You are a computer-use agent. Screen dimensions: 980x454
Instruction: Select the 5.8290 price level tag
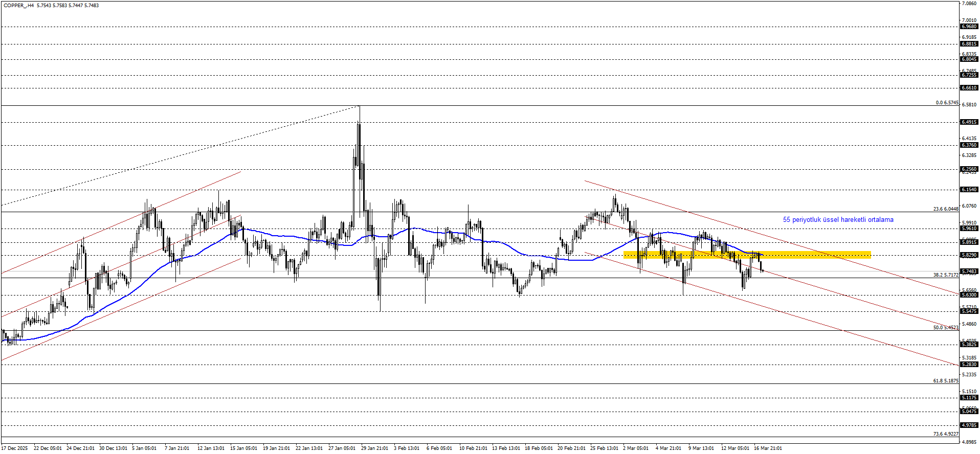[969, 255]
